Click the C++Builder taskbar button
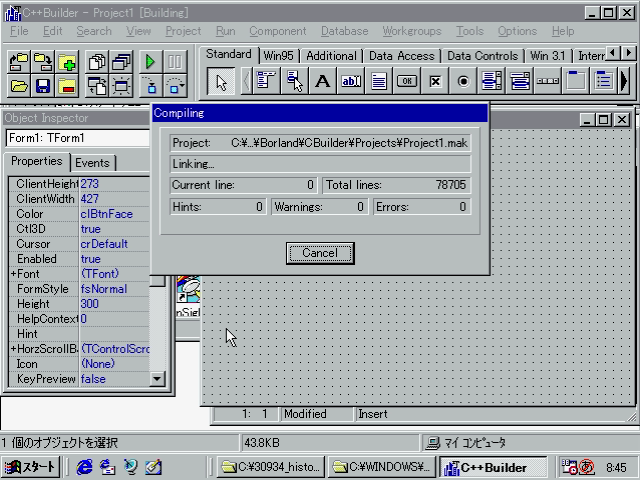 pos(493,467)
